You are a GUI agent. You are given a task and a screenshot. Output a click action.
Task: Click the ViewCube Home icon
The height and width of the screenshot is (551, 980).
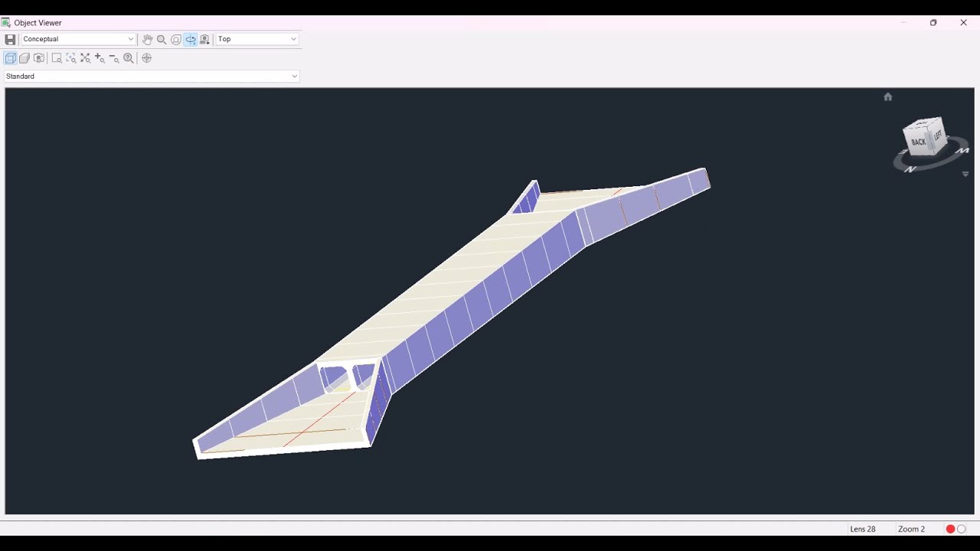tap(888, 96)
